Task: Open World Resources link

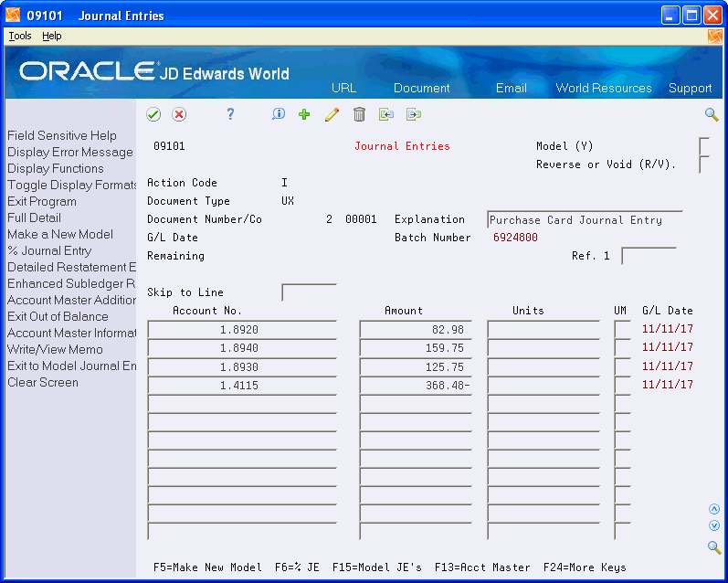Action: pos(604,88)
